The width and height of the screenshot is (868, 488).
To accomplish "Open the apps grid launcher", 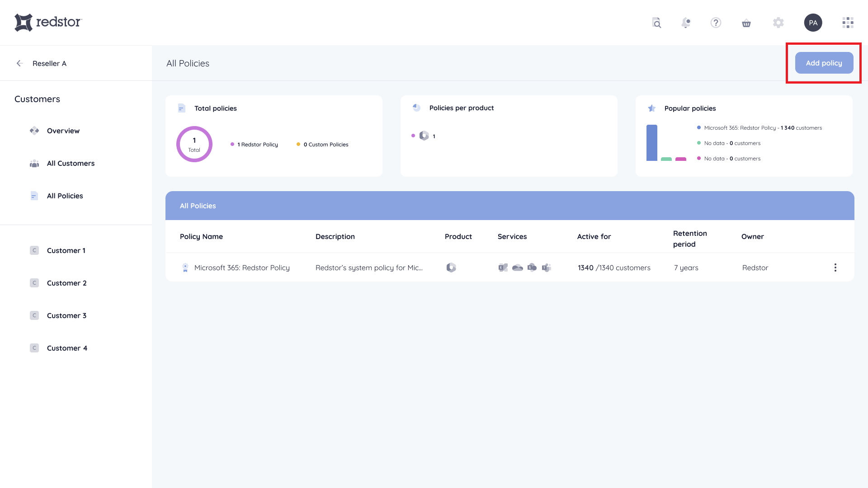I will pyautogui.click(x=848, y=23).
